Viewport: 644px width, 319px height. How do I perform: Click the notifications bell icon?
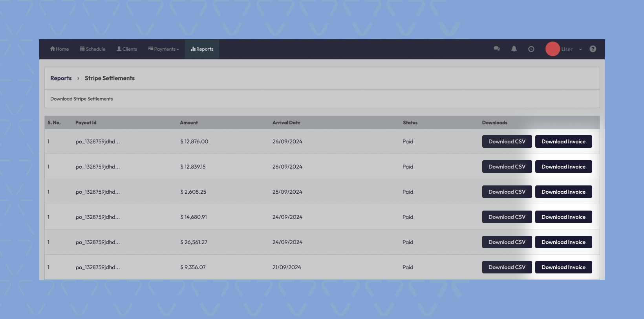tap(514, 49)
